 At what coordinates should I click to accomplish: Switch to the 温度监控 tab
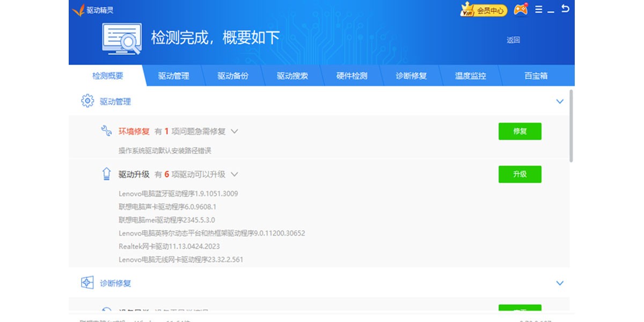pos(471,76)
